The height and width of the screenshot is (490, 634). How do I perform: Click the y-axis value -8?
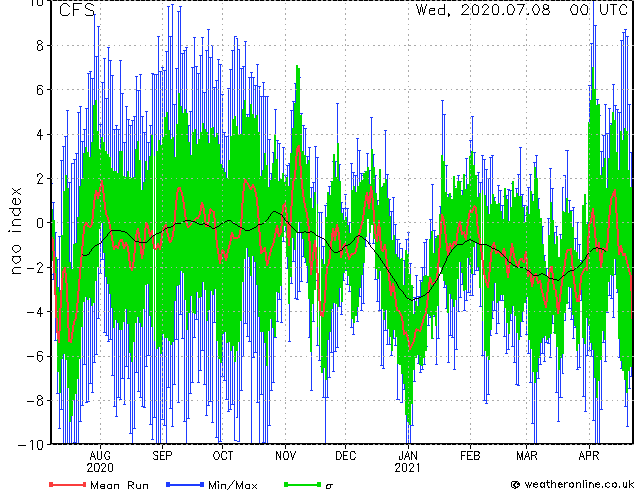point(35,401)
